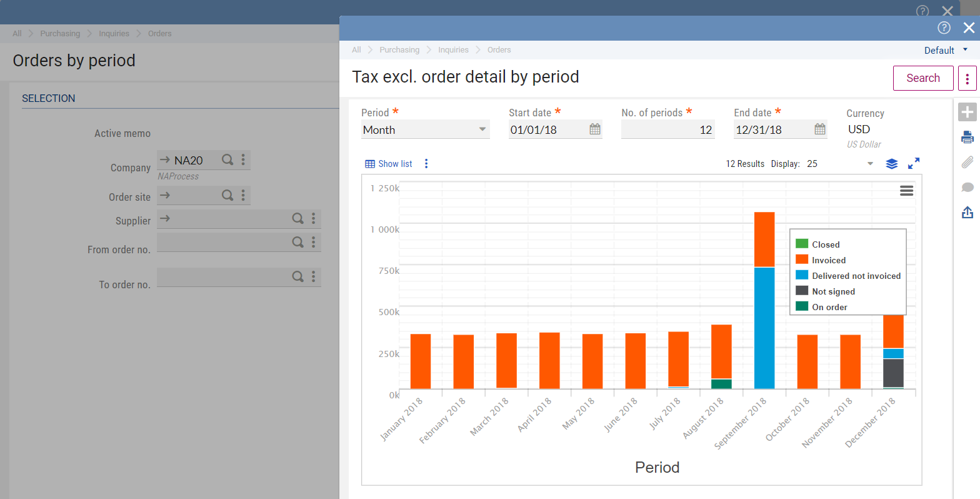Open the comments speech bubble icon

pyautogui.click(x=967, y=188)
